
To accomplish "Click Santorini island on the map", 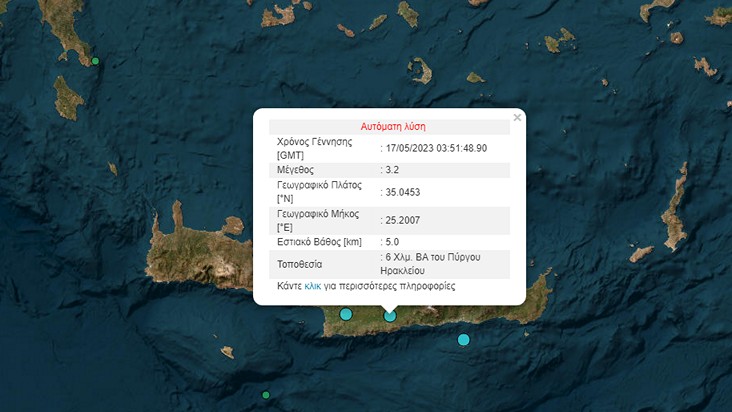I will (x=420, y=72).
